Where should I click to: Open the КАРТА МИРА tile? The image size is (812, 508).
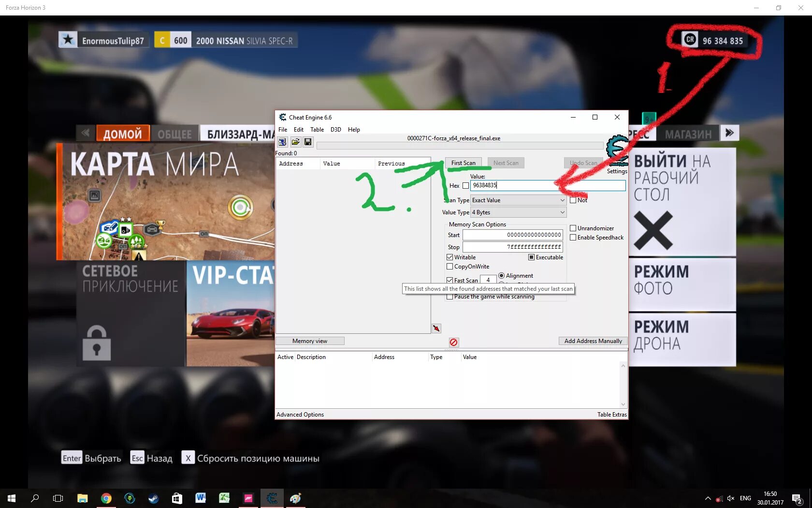pos(165,201)
